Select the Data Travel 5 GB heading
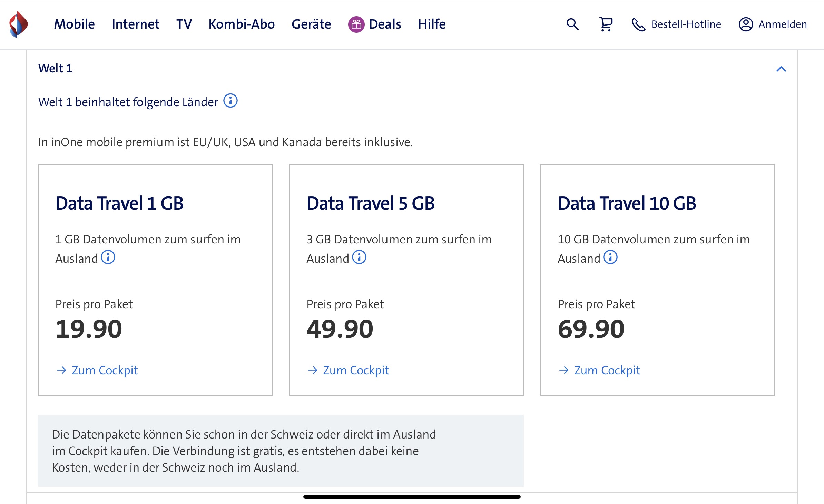The image size is (824, 504). [x=370, y=203]
